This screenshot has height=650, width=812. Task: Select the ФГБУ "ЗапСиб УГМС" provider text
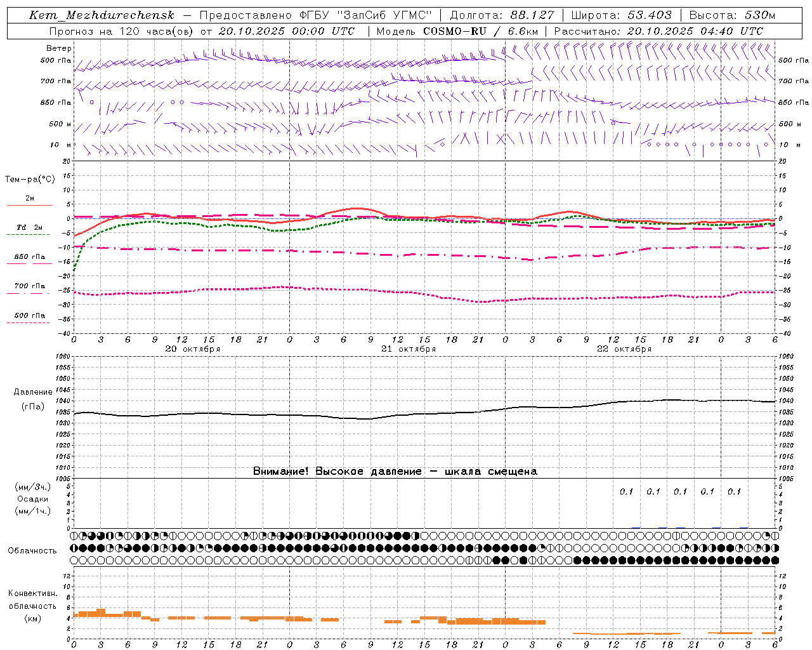click(x=365, y=15)
